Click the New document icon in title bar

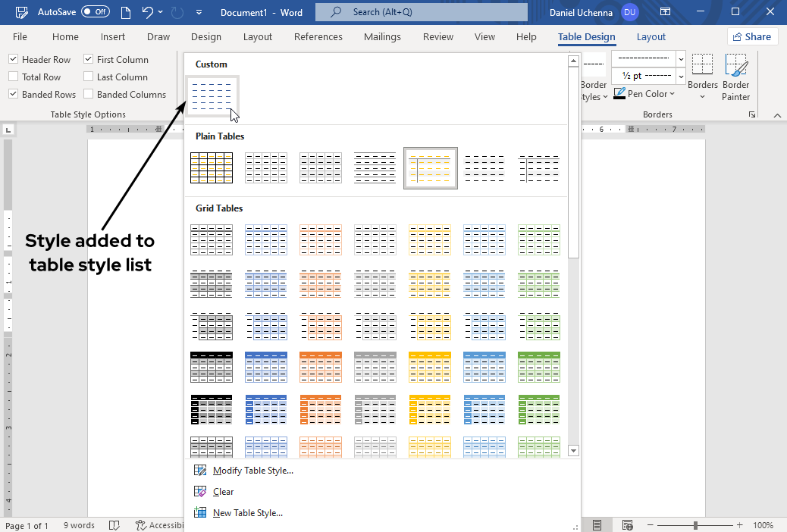click(x=125, y=12)
